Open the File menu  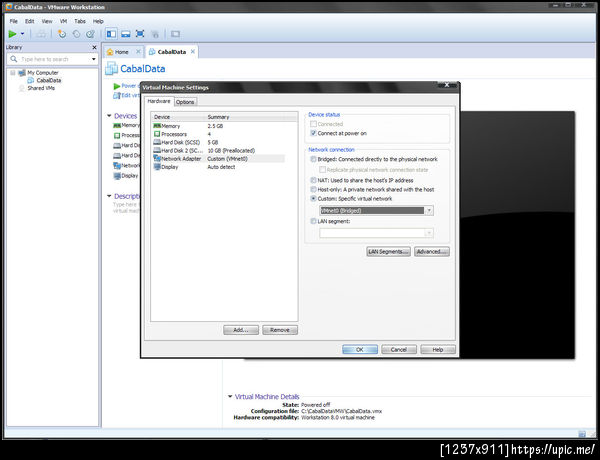coord(14,21)
